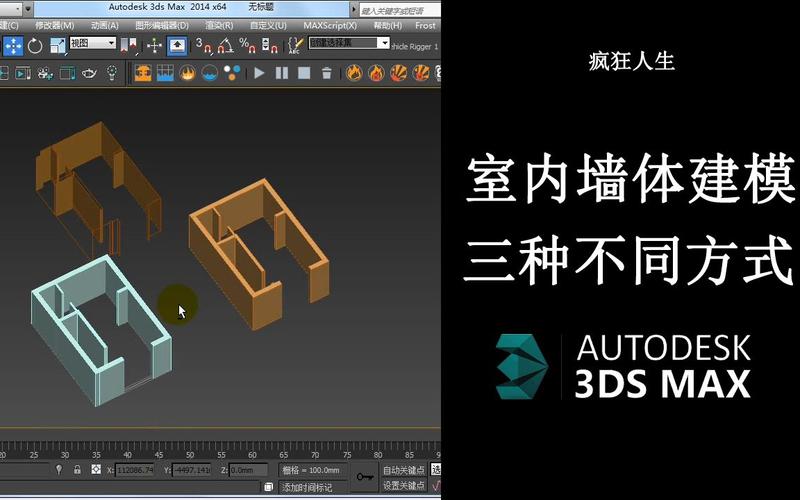
Task: Open reference coordinate system dropdown 视图
Action: tap(93, 43)
